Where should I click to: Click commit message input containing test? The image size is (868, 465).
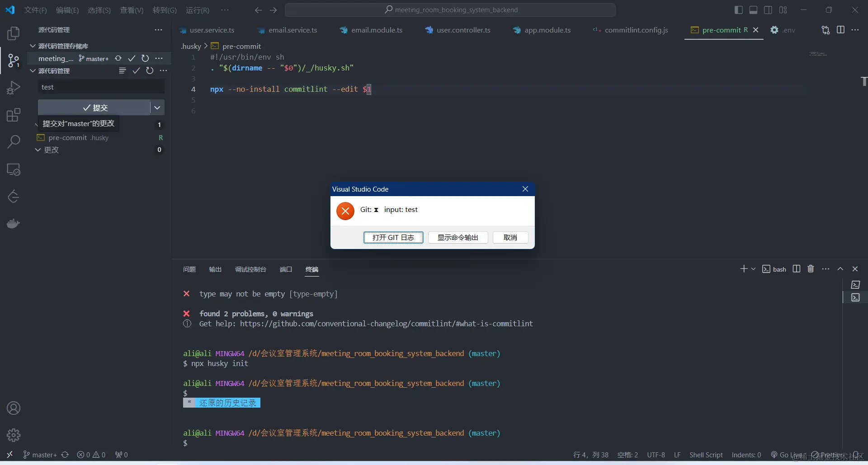coord(101,87)
